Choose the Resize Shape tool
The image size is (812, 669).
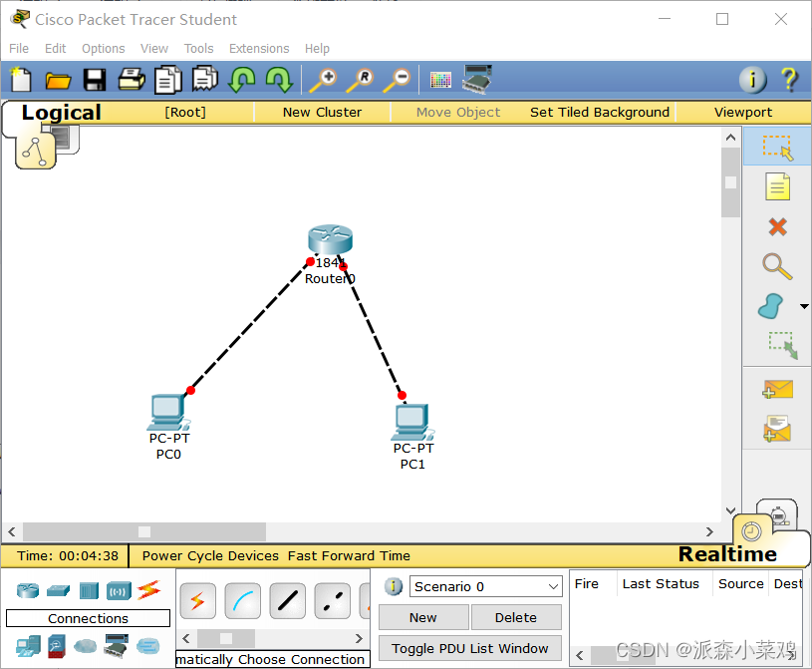point(783,346)
